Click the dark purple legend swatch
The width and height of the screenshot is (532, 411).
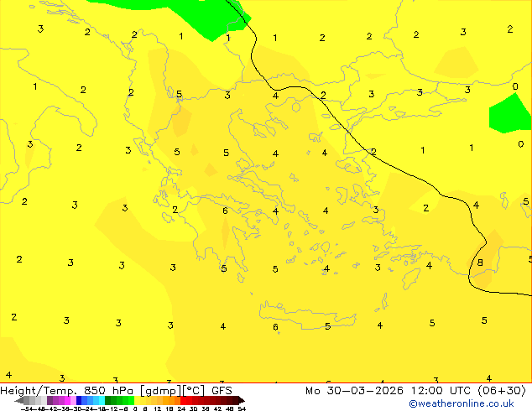(50, 400)
